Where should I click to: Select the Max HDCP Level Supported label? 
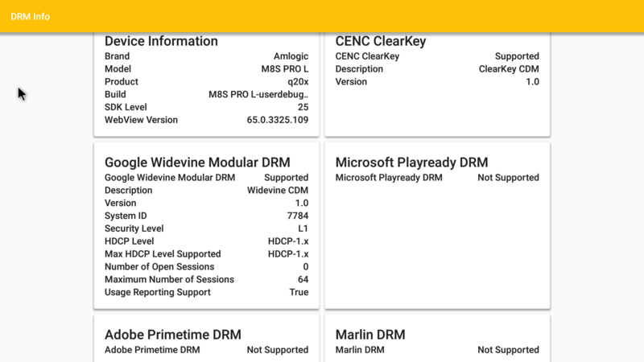[x=163, y=254]
